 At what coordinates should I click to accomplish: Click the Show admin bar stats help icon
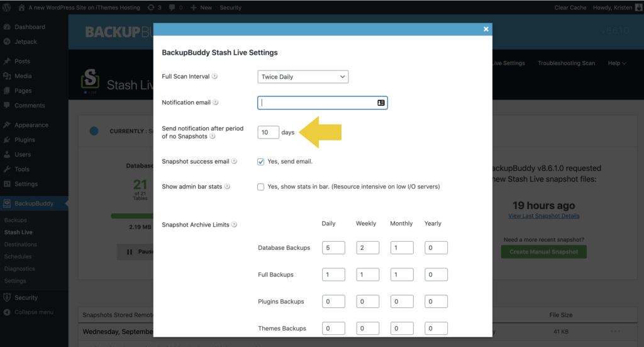coord(227,186)
